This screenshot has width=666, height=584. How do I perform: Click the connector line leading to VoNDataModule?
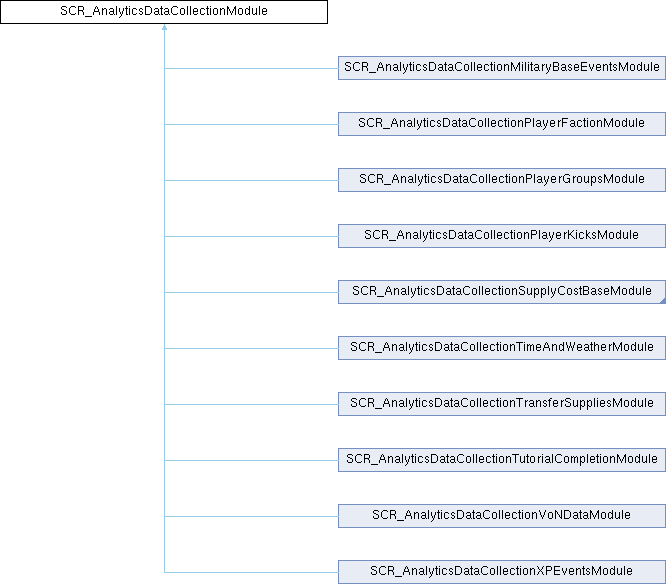pos(250,516)
